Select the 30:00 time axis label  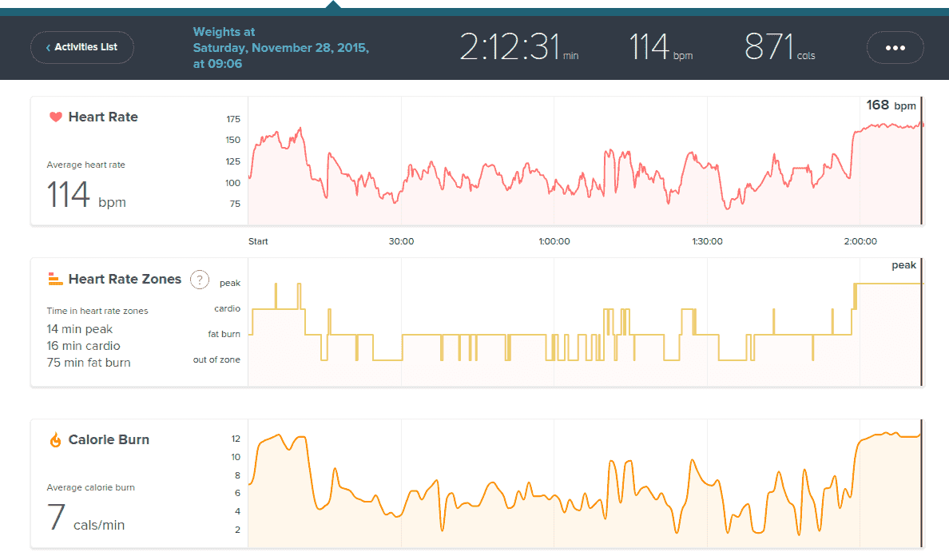coord(401,241)
